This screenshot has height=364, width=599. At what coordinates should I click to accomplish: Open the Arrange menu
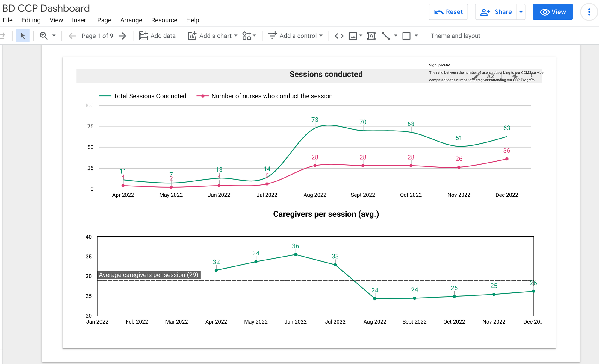point(131,20)
